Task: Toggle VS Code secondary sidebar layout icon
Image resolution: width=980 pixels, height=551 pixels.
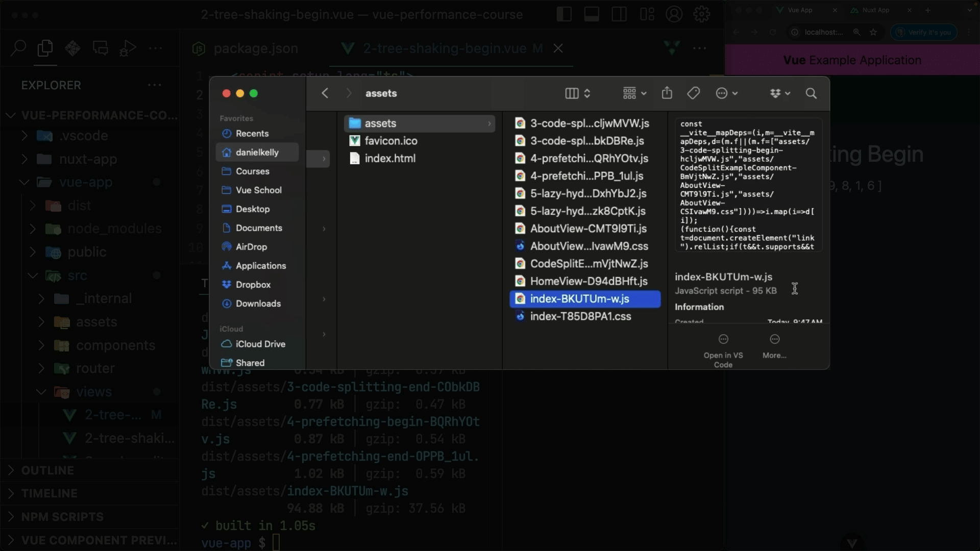Action: point(619,14)
